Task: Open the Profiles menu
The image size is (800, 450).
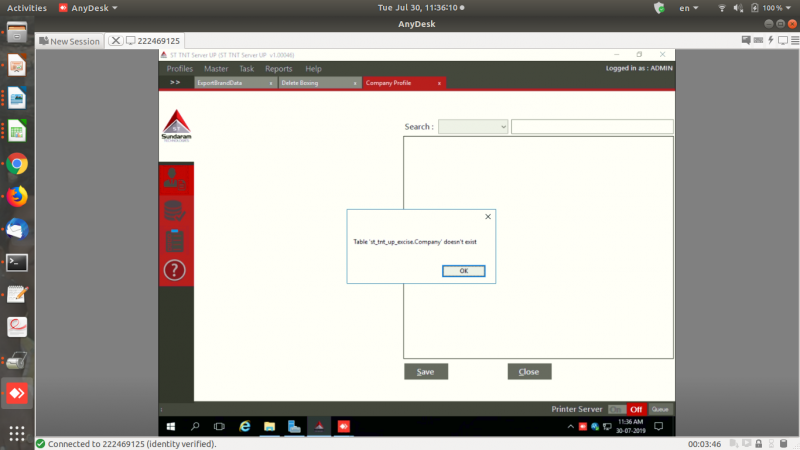Action: [x=180, y=69]
